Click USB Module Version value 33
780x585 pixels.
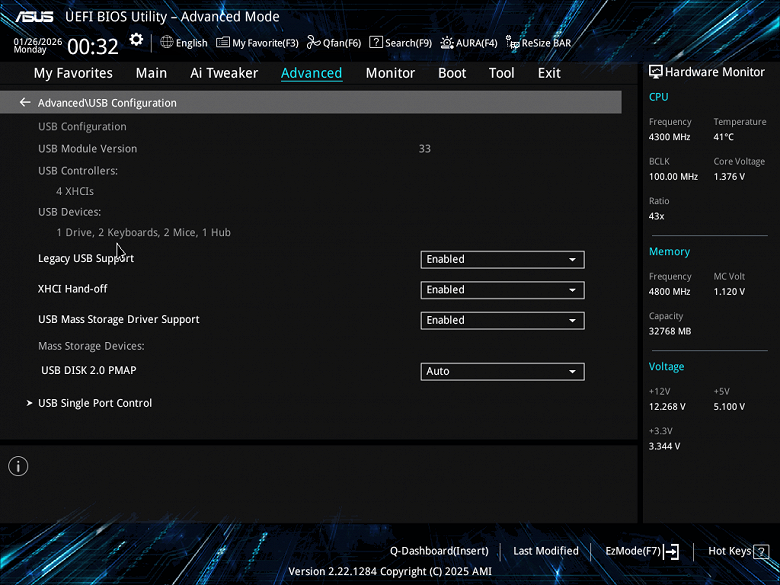[425, 149]
